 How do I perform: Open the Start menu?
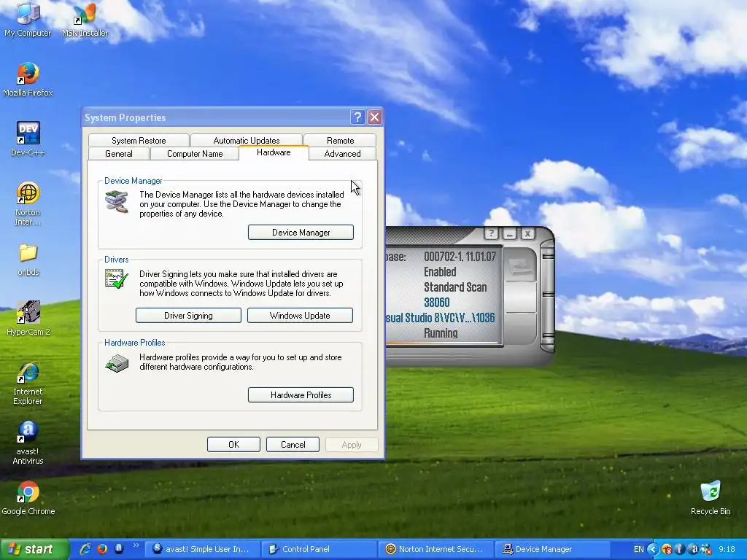[x=34, y=549]
